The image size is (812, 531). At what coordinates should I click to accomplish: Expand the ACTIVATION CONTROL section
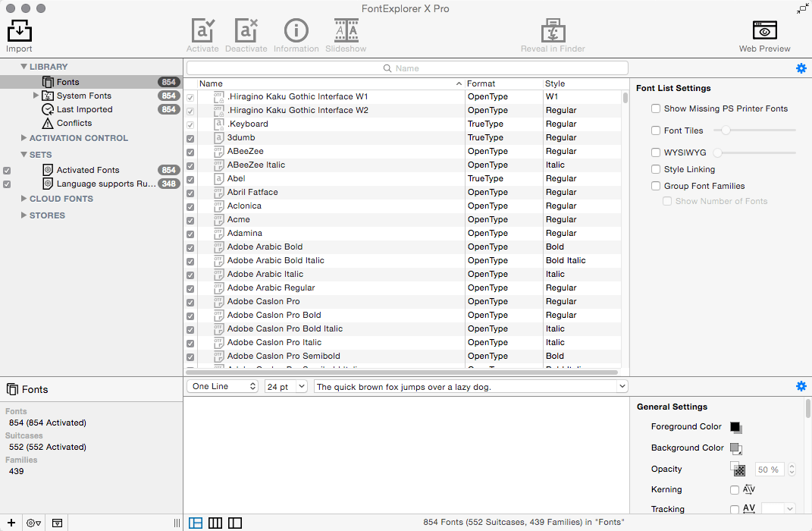(24, 138)
